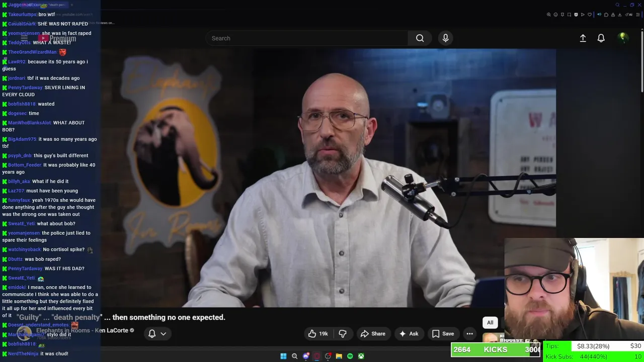Click the video player to pause playback

328,177
